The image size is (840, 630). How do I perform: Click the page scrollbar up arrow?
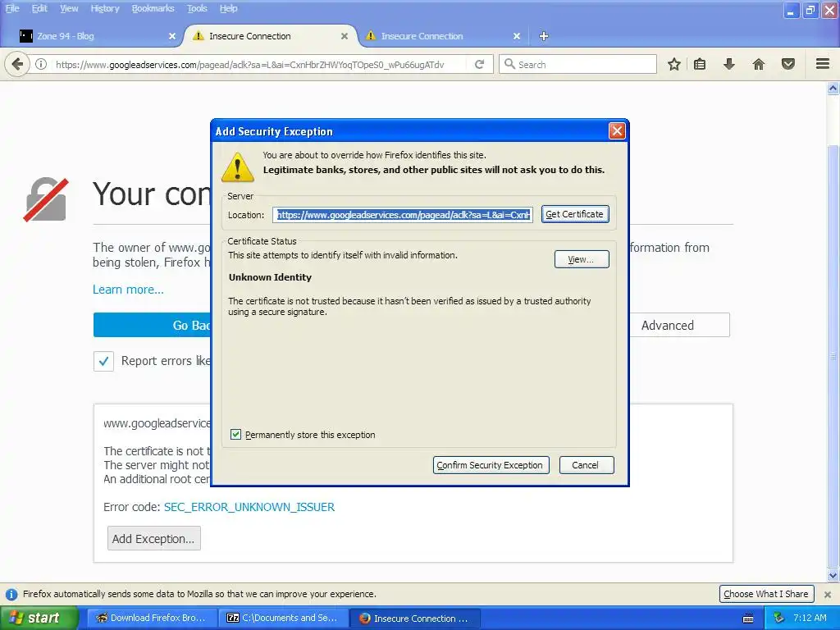pyautogui.click(x=833, y=89)
